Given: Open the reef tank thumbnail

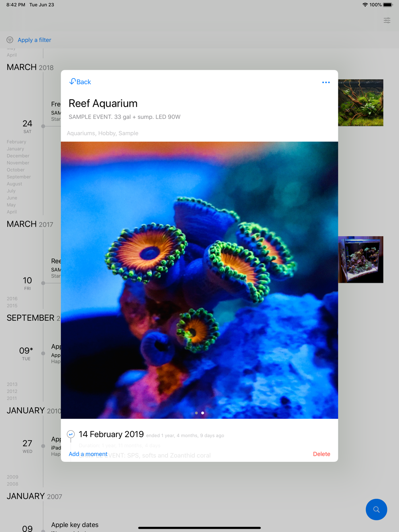Looking at the screenshot, I should (x=361, y=260).
